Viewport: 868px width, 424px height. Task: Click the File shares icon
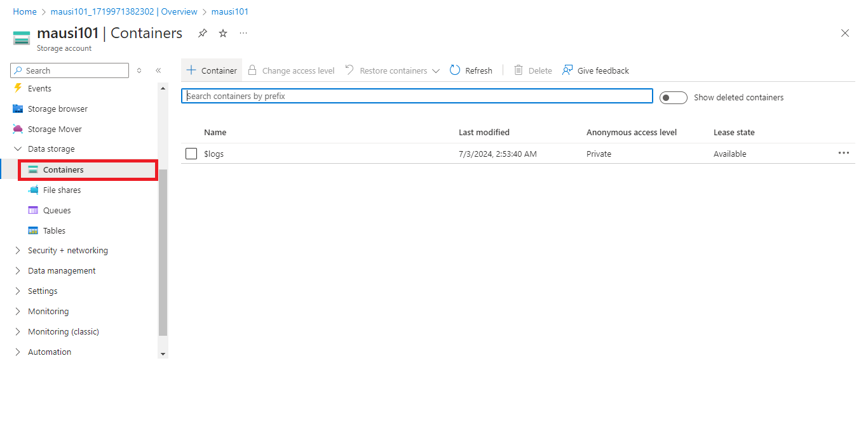click(x=33, y=190)
